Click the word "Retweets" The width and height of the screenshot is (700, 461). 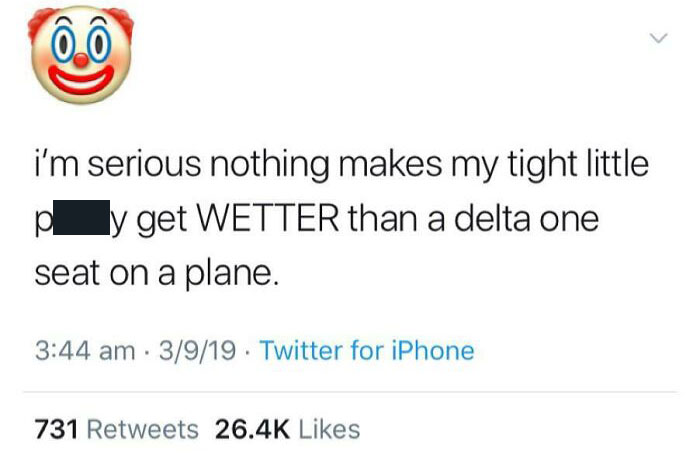coord(142,429)
